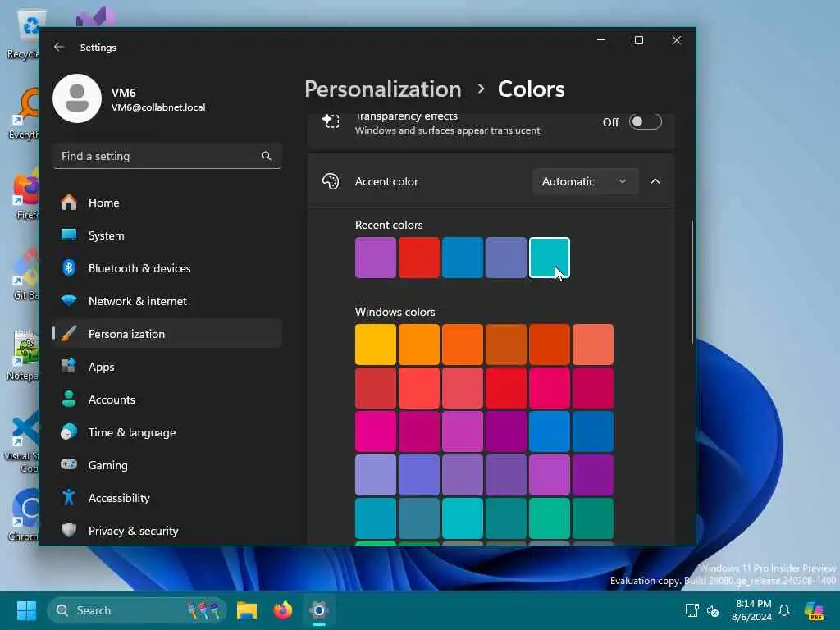Click the search magnifier in Find a setting
The width and height of the screenshot is (840, 630).
[267, 156]
